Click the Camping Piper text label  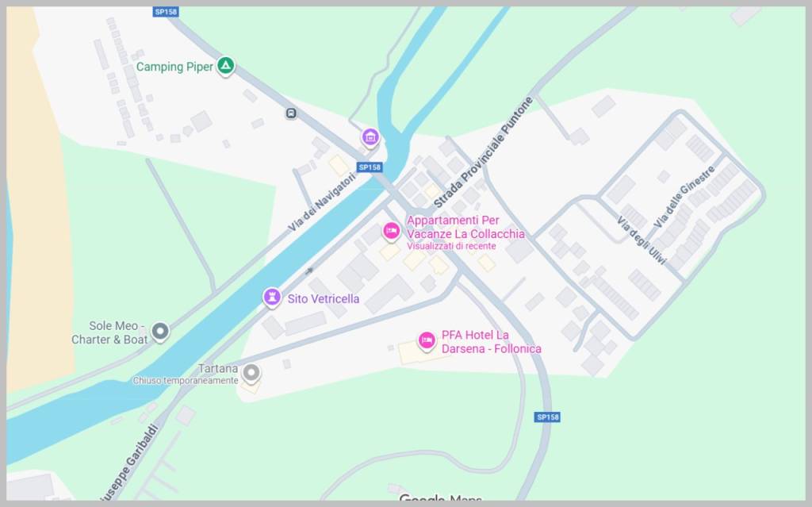click(174, 67)
